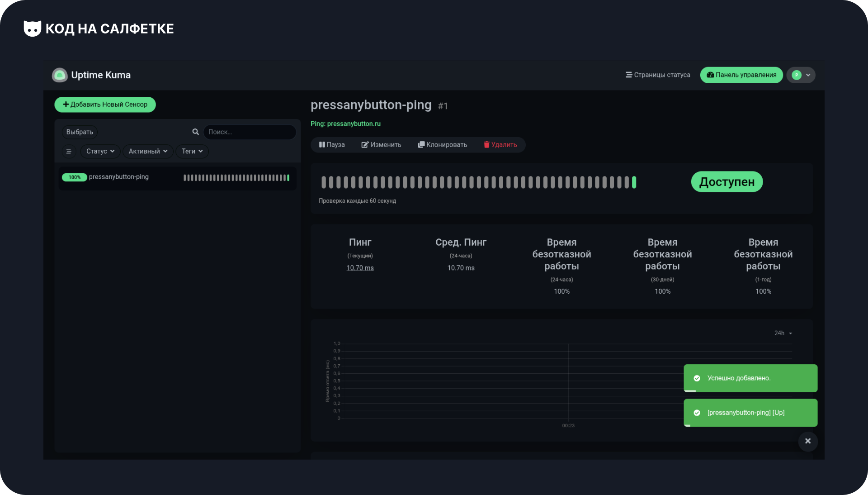Select the pressanybutton-ping monitor in list
This screenshot has width=868, height=495.
click(x=177, y=177)
